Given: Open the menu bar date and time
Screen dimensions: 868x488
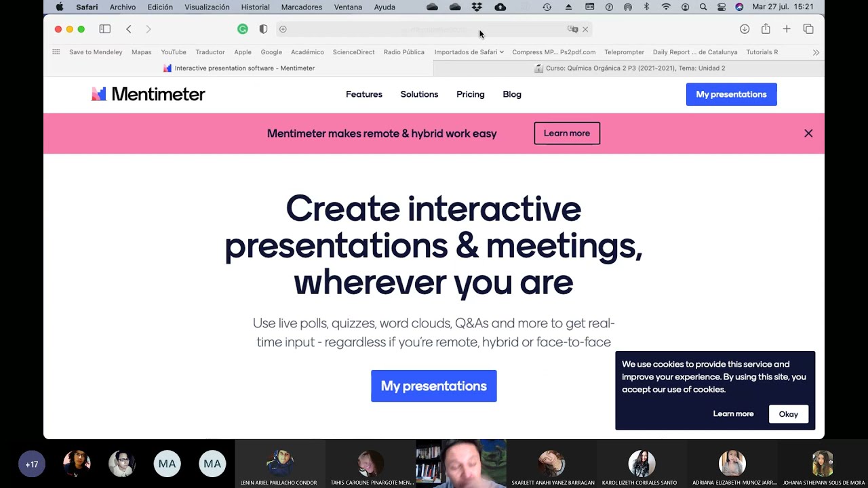Looking at the screenshot, I should coord(783,7).
